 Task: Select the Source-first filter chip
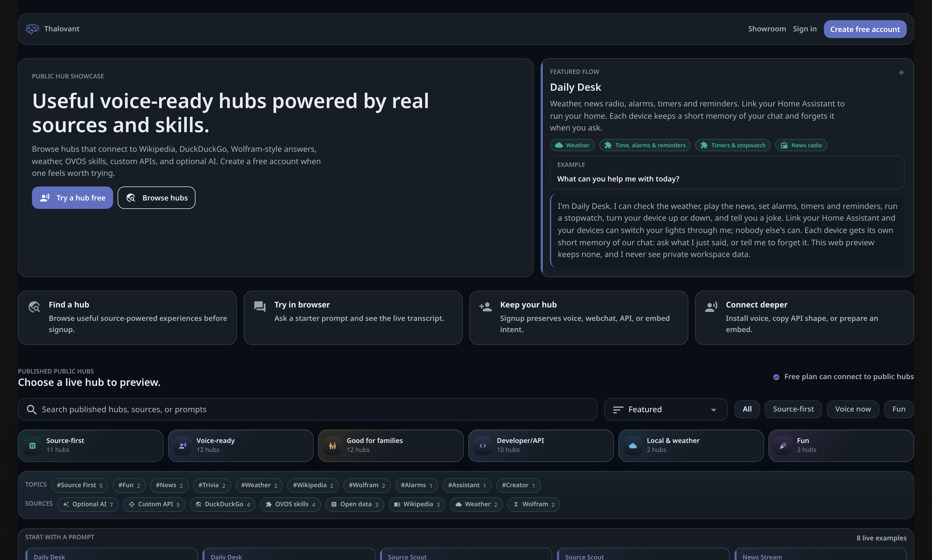793,409
